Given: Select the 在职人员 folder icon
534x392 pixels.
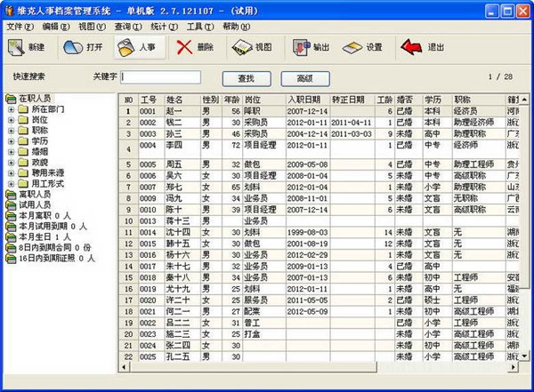Looking at the screenshot, I should click(12, 99).
